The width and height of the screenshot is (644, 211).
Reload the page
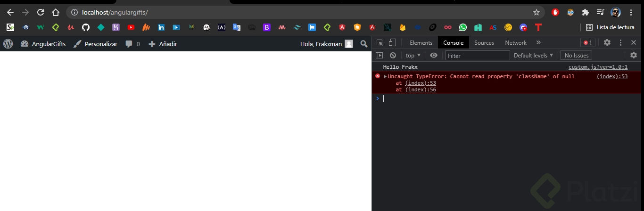click(41, 12)
